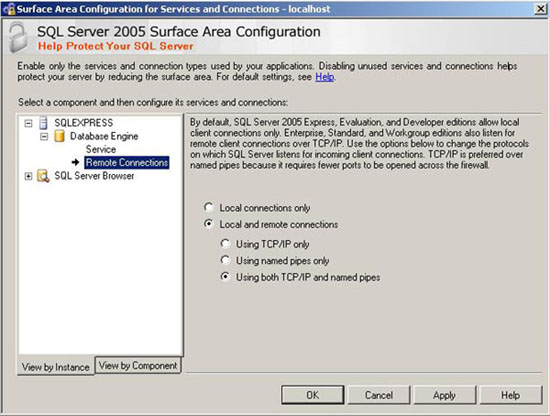Choose Using named pipes only

(x=225, y=260)
